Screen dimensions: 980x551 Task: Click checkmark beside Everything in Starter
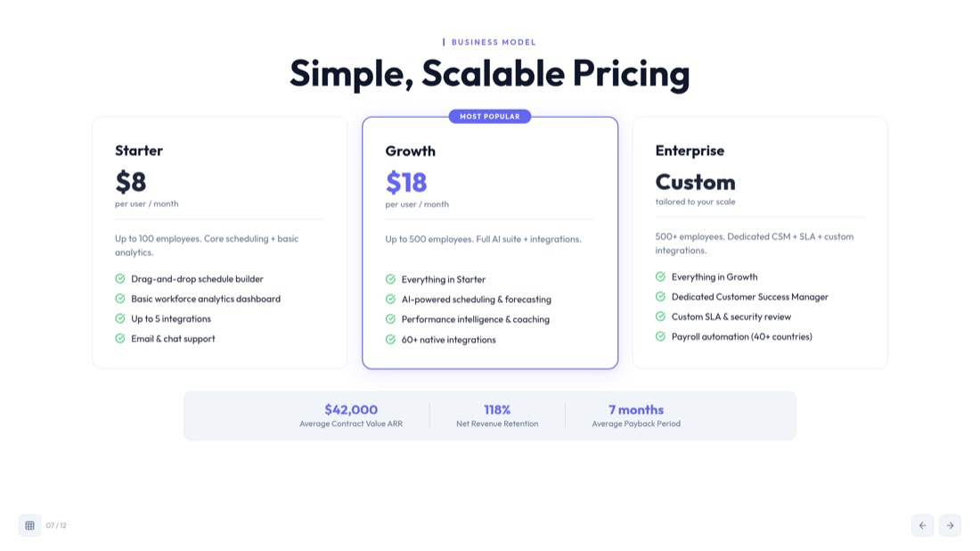(x=390, y=279)
